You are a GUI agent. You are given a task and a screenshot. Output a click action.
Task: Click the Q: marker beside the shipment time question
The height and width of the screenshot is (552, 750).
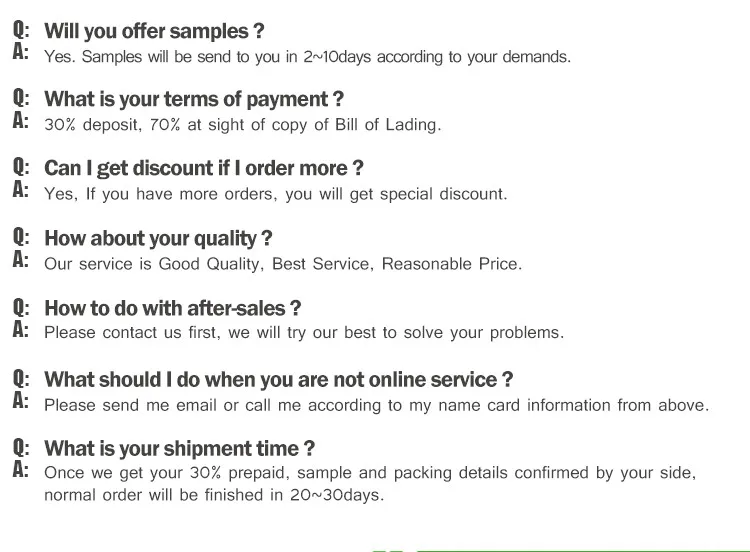pos(21,448)
